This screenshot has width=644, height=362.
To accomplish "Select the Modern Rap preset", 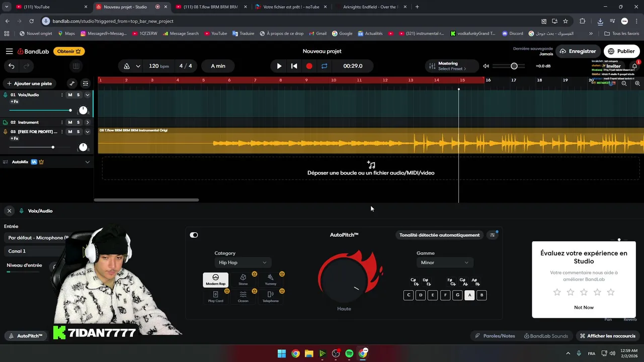I will [215, 280].
